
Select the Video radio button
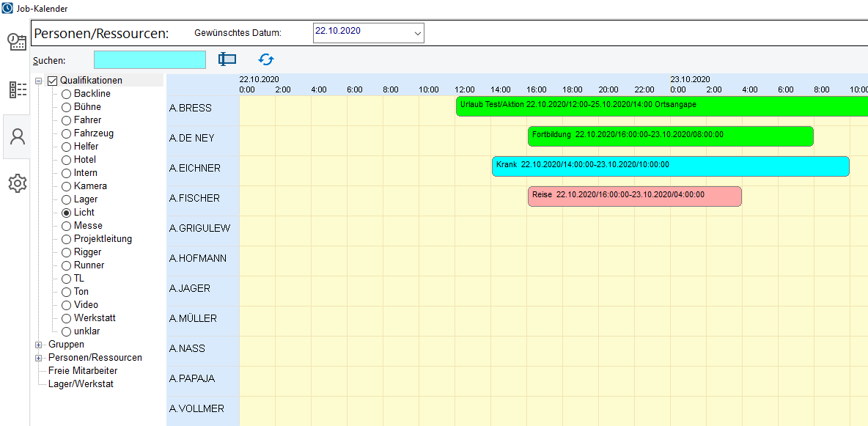[x=67, y=305]
